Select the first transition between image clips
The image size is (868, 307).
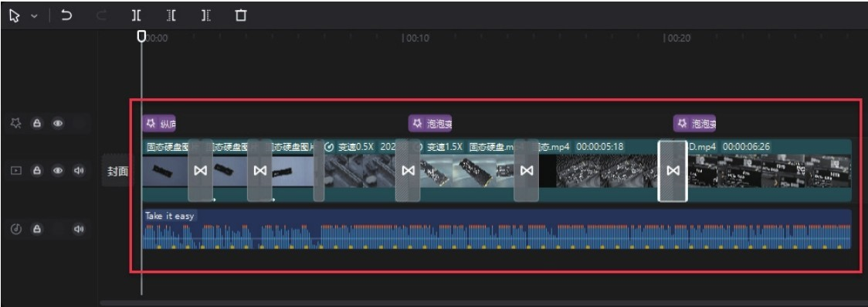coord(200,171)
